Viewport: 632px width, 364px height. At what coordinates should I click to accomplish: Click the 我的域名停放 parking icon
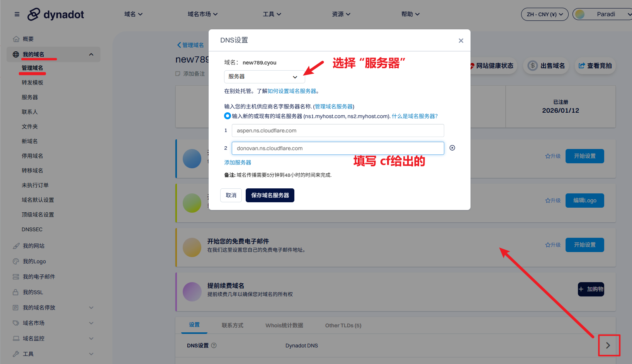coord(16,308)
